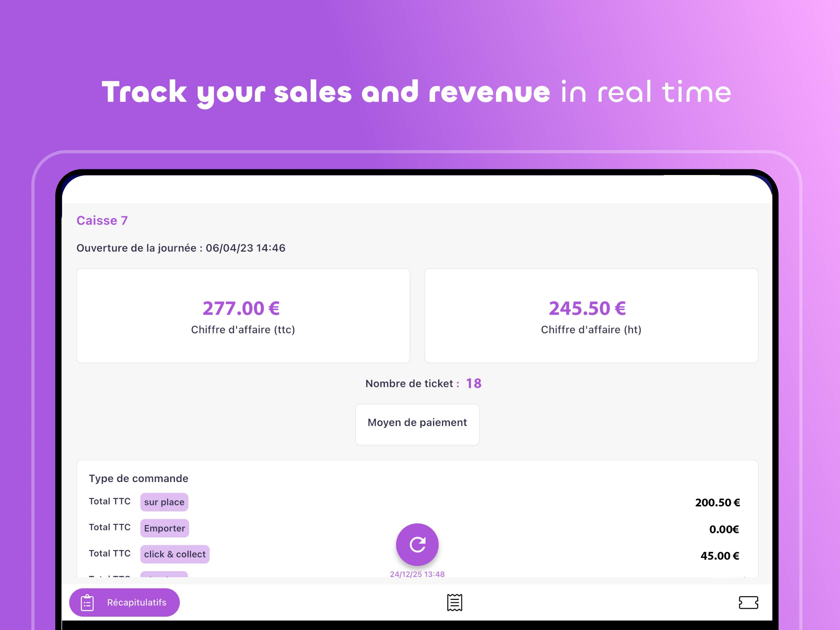Click the ticket count value 18

[473, 383]
